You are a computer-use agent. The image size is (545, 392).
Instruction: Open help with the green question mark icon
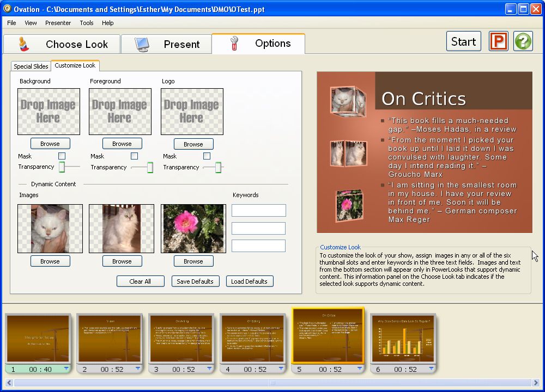pos(523,42)
